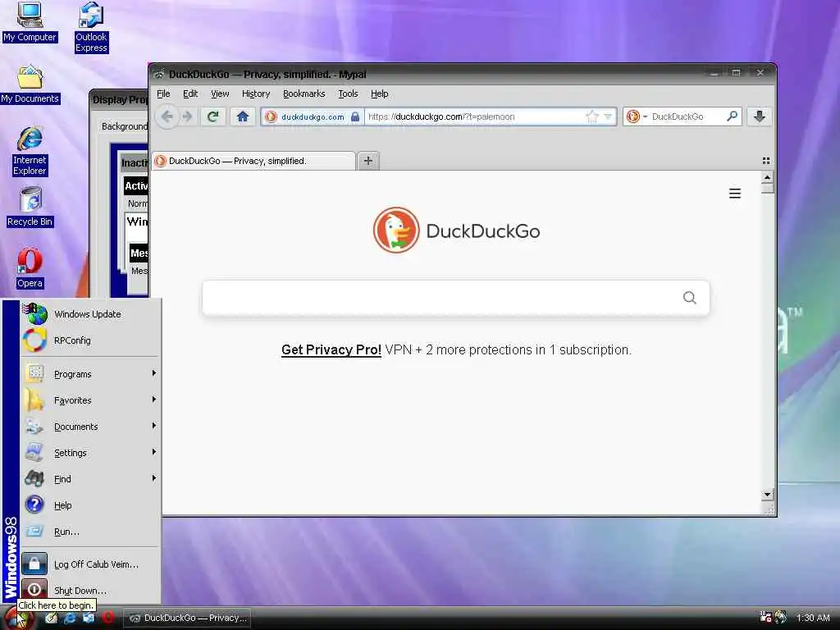Viewport: 840px width, 630px height.
Task: Click the Display Properties window title bar
Action: pos(120,99)
